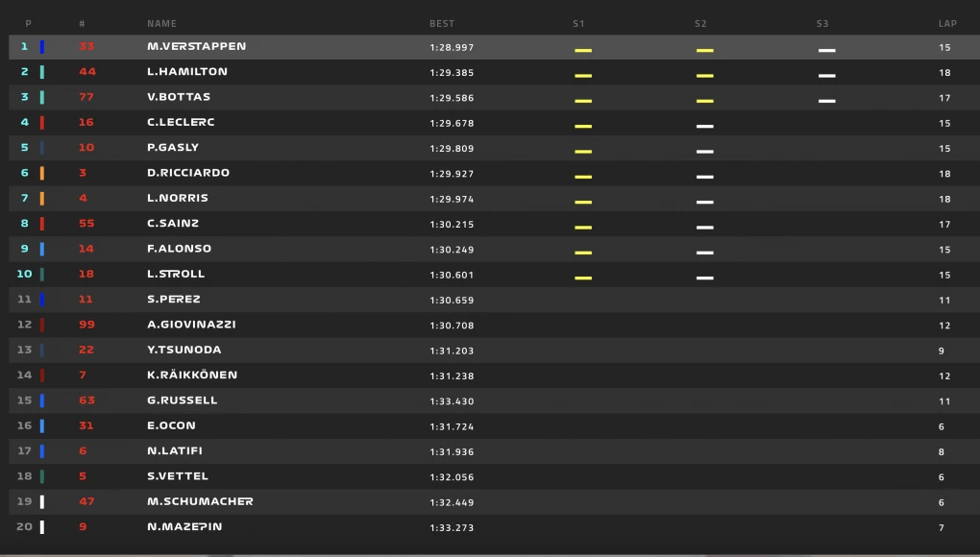980x557 pixels.
Task: Click Verstappen's blue team color bar
Action: tap(42, 47)
